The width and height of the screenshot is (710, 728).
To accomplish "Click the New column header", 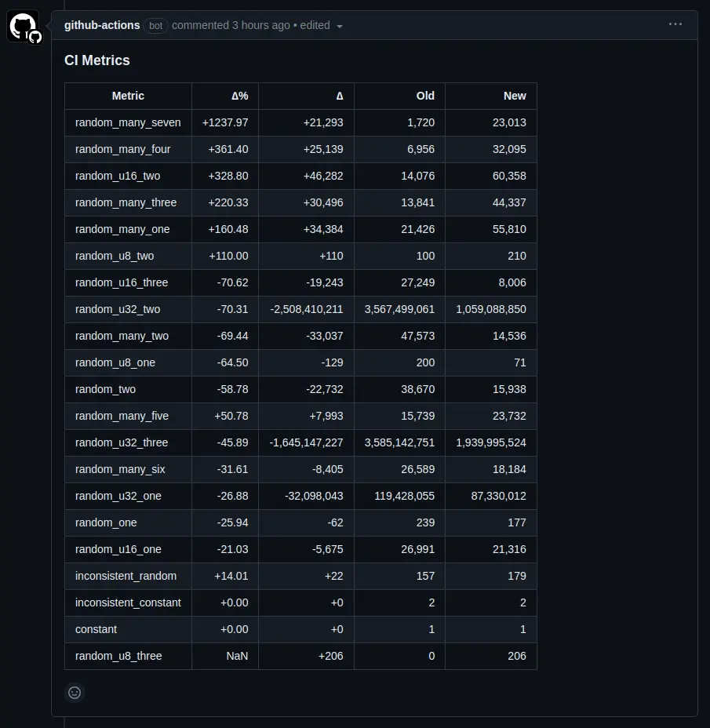I will point(491,96).
